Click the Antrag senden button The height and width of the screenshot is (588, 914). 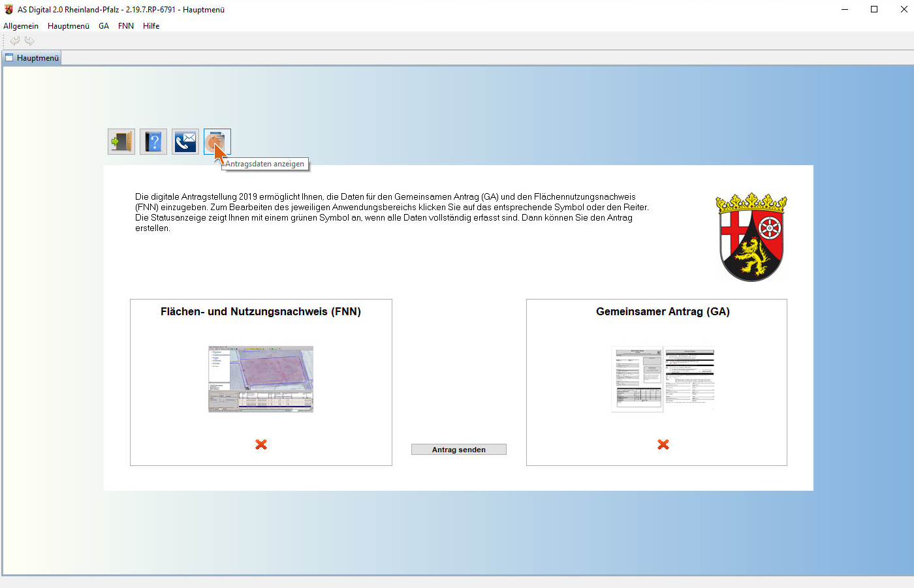coord(459,450)
